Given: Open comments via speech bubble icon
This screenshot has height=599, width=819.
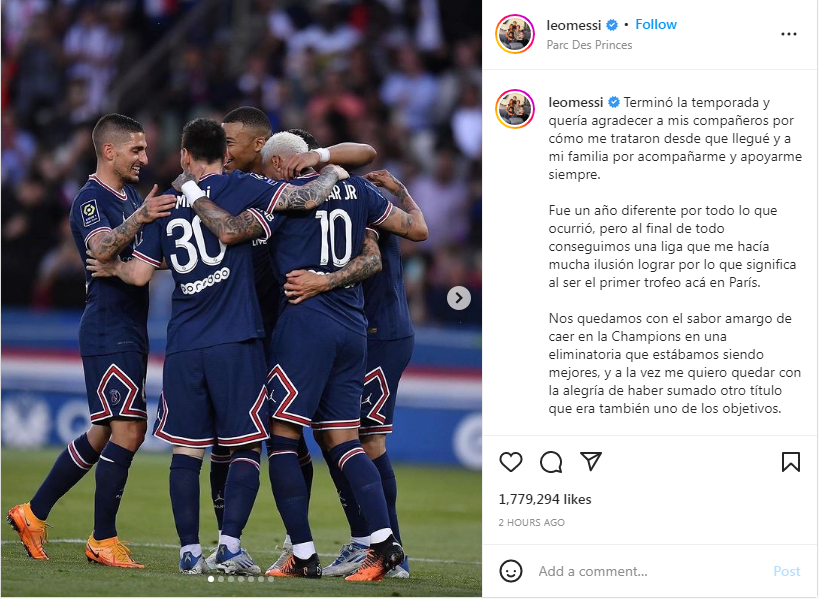Looking at the screenshot, I should 551,462.
